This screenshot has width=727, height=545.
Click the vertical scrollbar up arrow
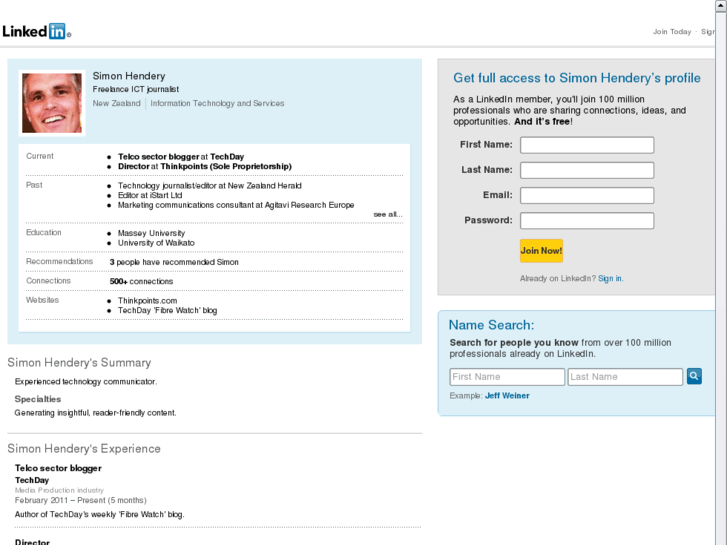tap(721, 5)
